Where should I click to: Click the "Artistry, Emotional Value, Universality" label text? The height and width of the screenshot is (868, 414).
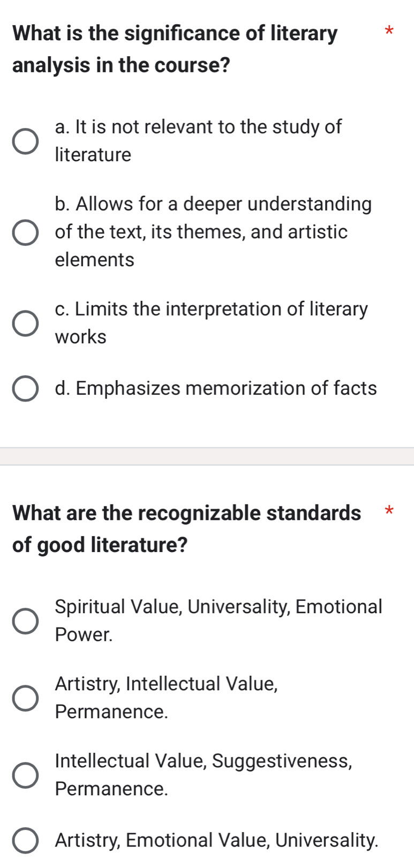pos(216,840)
